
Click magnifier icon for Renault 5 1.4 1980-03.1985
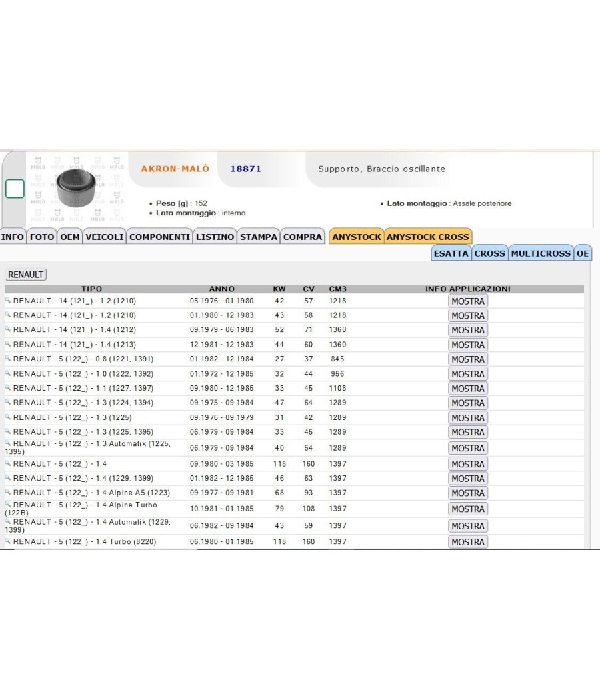pyautogui.click(x=7, y=463)
